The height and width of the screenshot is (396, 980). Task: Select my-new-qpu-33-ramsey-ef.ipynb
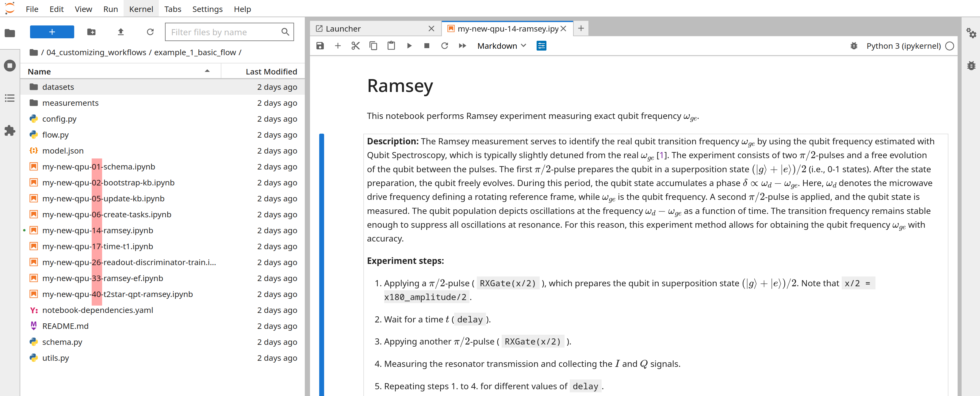[x=163, y=278]
